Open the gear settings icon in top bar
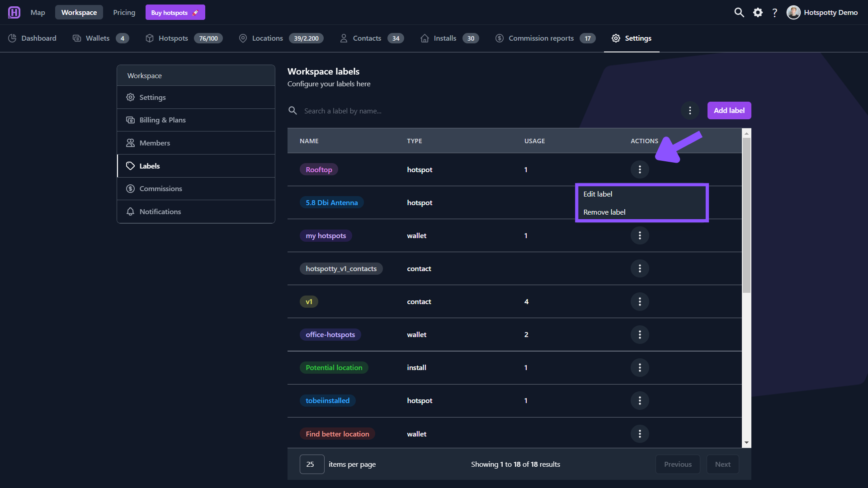 click(x=758, y=12)
